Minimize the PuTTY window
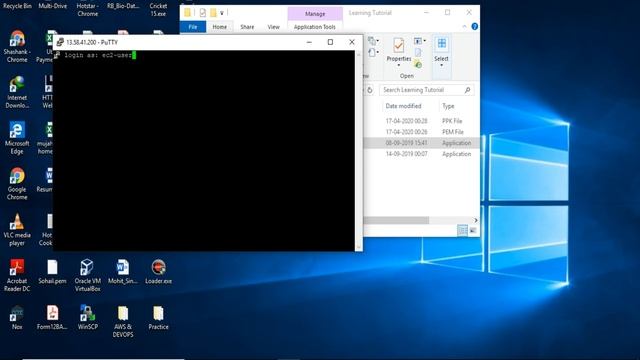Image resolution: width=640 pixels, height=360 pixels. 309,42
